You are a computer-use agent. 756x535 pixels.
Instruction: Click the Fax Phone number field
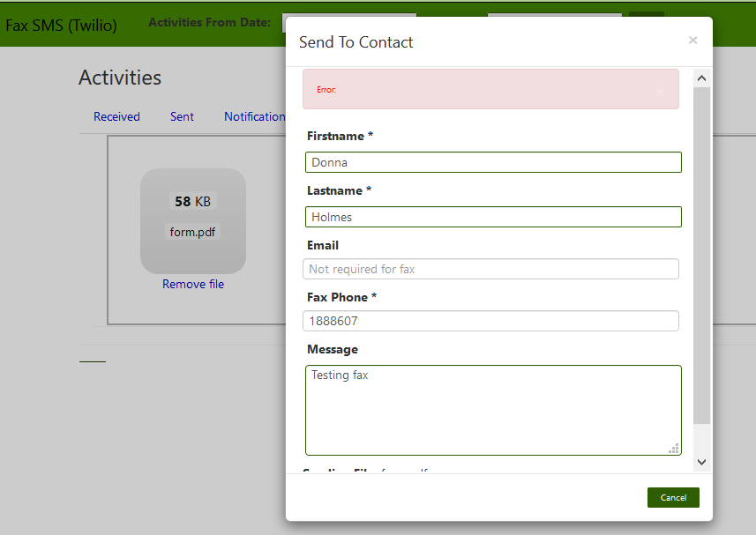click(490, 321)
